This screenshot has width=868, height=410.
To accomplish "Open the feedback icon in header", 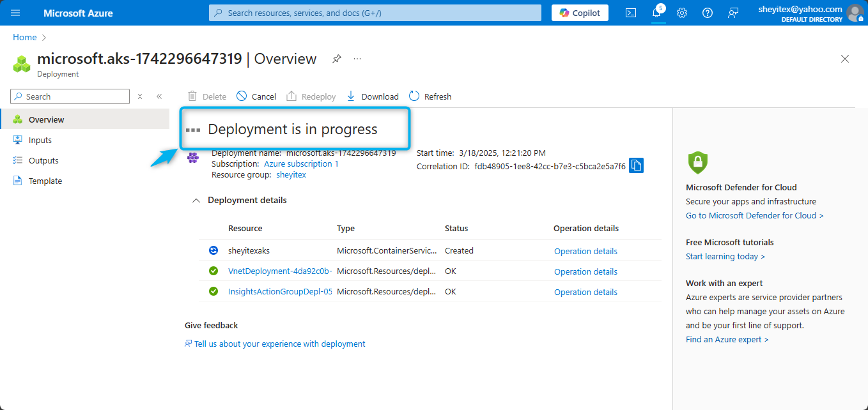I will [x=733, y=13].
